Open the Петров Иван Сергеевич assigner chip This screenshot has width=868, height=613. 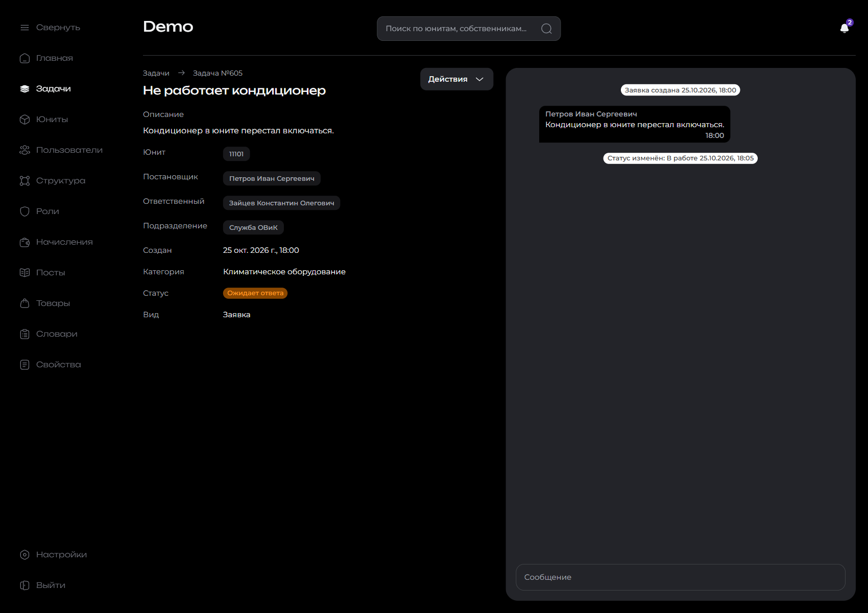coord(272,178)
